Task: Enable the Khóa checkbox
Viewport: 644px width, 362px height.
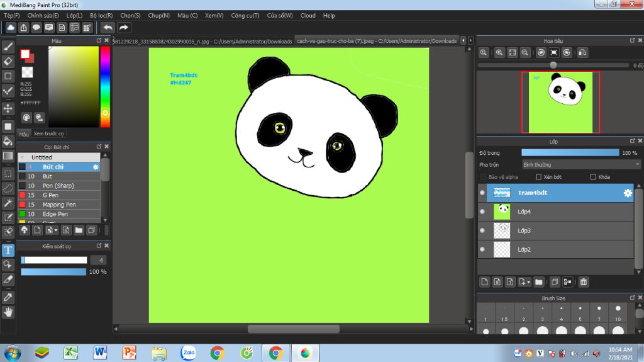Action: (x=593, y=177)
